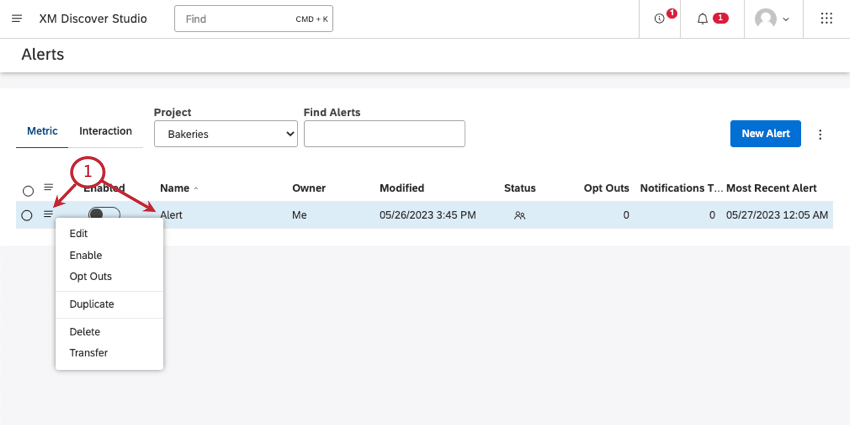Image resolution: width=850 pixels, height=425 pixels.
Task: Click the header row bulk actions icon
Action: point(48,188)
